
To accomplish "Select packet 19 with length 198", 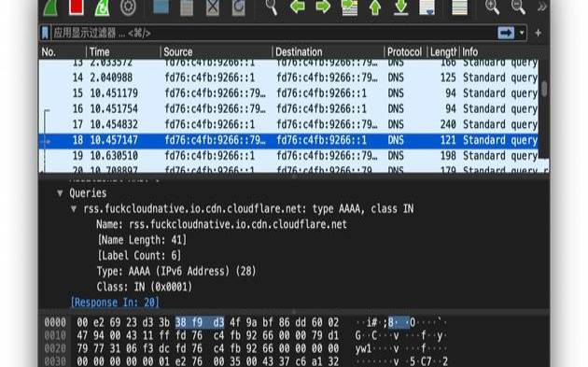I will [288, 156].
